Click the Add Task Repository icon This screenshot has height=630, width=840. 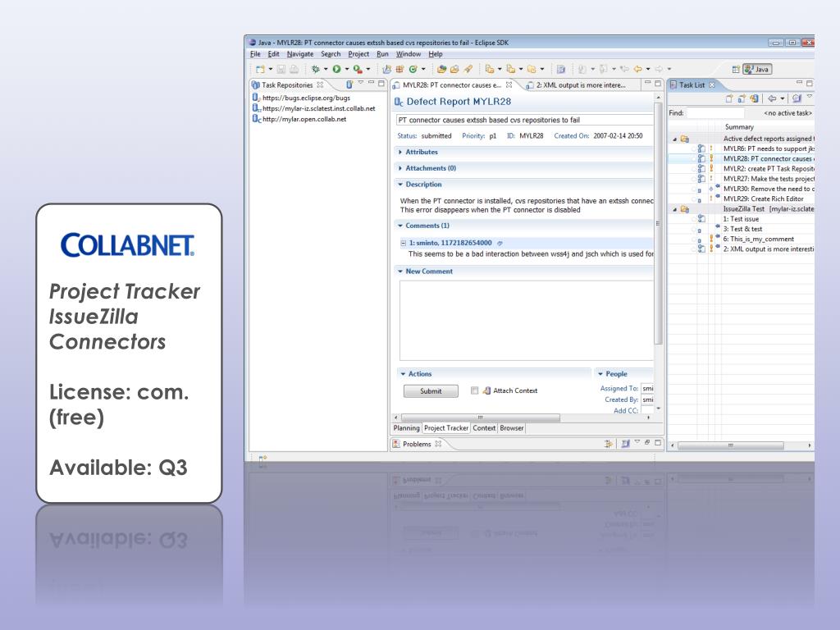(x=349, y=84)
